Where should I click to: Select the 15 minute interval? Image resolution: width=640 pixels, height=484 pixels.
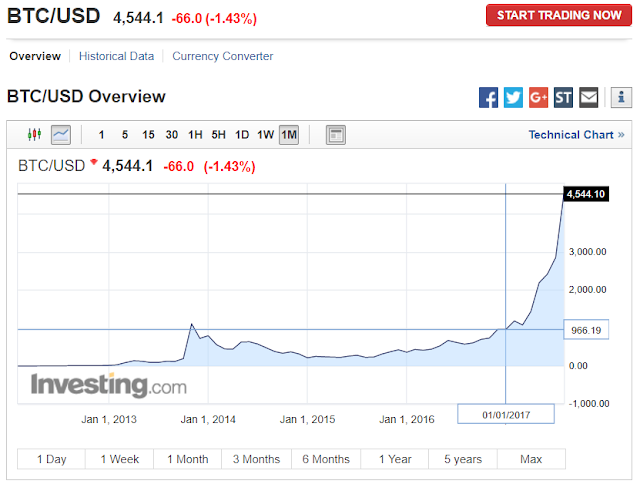[148, 135]
